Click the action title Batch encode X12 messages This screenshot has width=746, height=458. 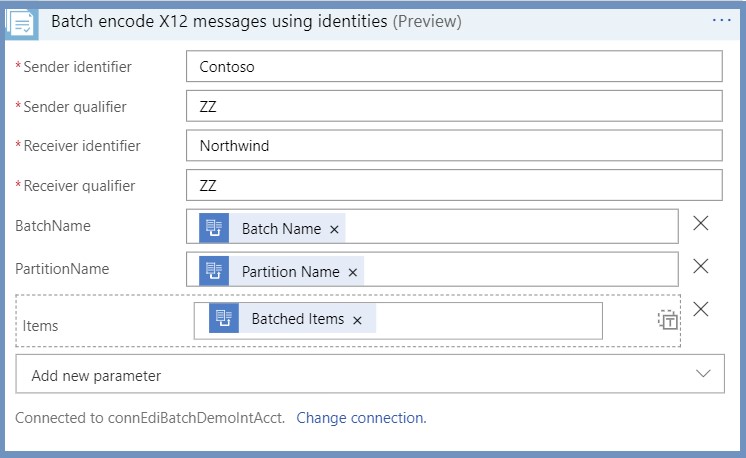click(219, 21)
